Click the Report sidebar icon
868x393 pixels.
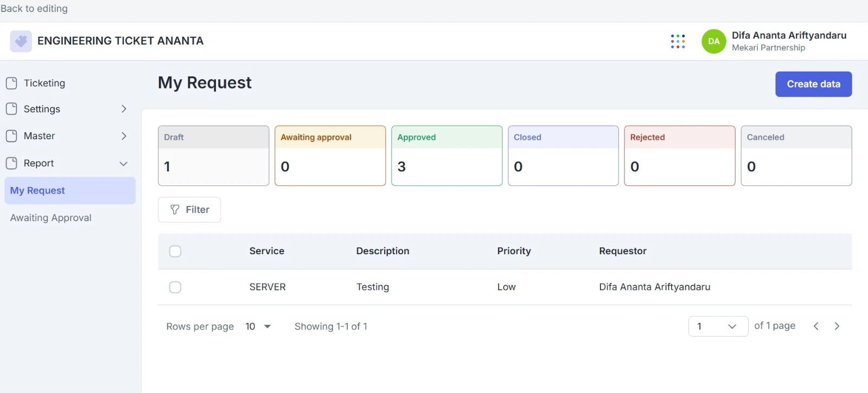pos(11,163)
